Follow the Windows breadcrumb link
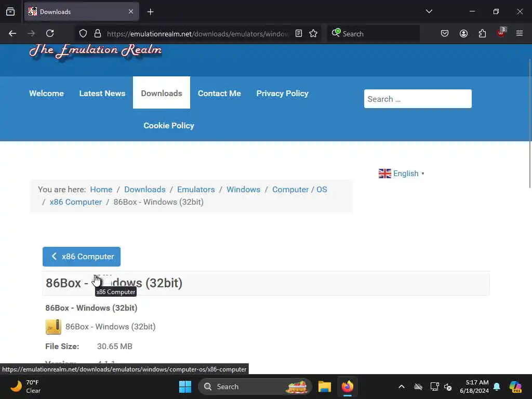 point(243,189)
